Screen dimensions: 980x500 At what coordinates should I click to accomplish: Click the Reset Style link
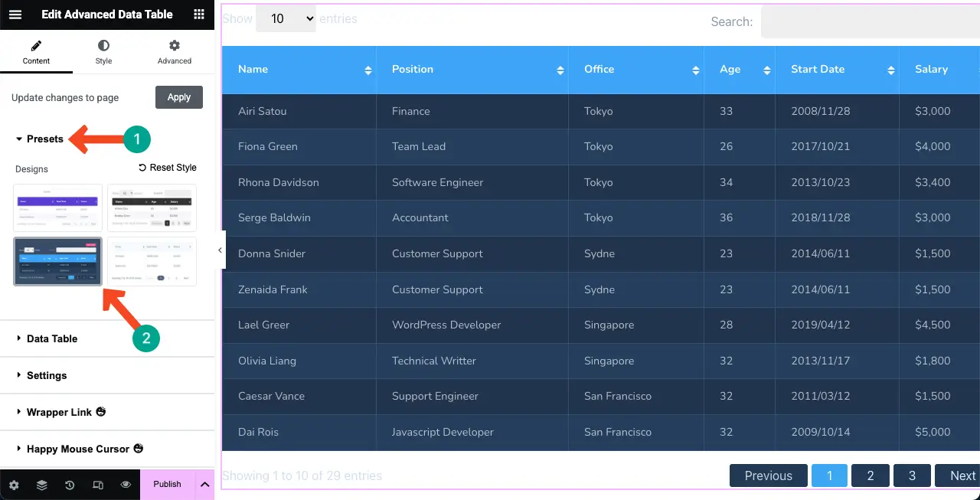tap(168, 168)
